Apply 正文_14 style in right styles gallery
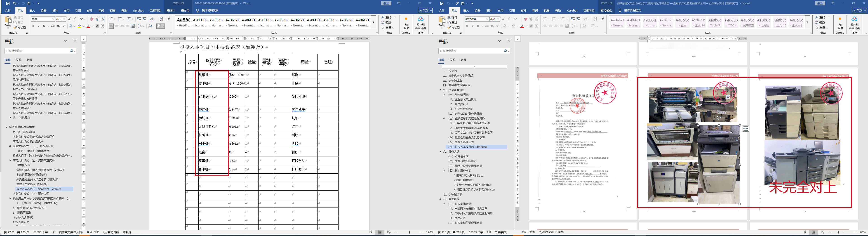Viewport: 868px width, 236px height. pos(699,22)
